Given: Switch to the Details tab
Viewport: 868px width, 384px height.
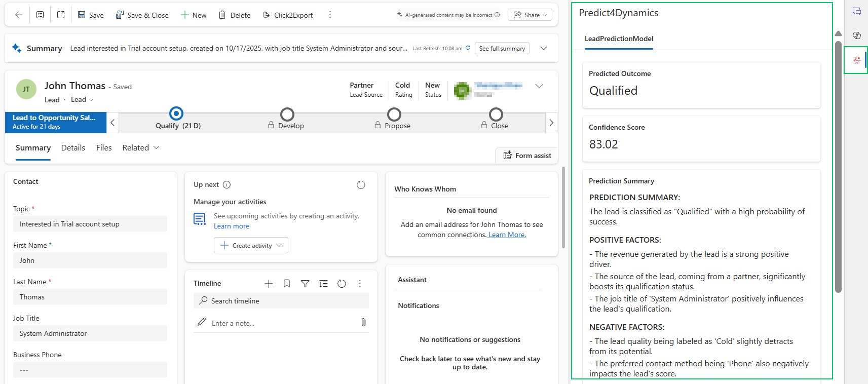Looking at the screenshot, I should pyautogui.click(x=73, y=148).
